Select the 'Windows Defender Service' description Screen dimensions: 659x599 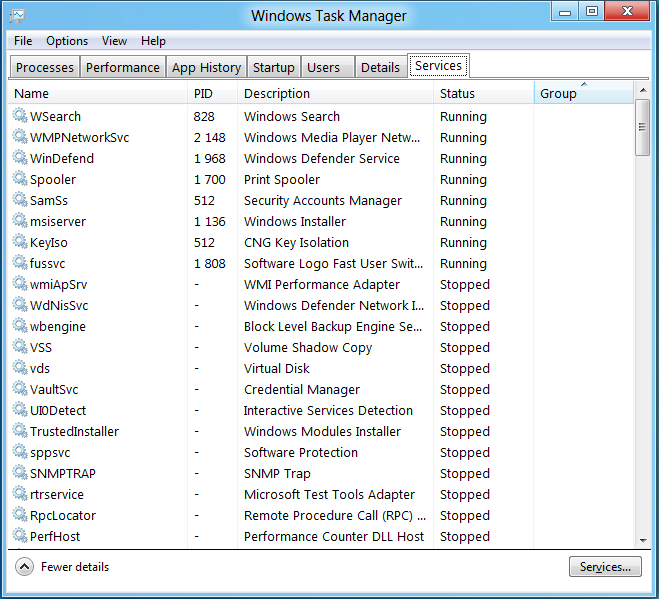322,158
